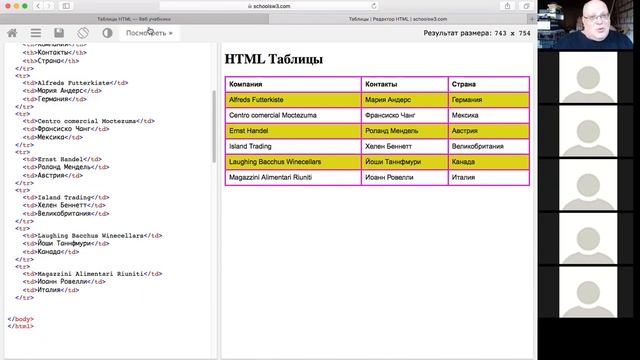This screenshot has height=360, width=640.
Task: Switch to the Редактор HTML tab
Action: (x=398, y=19)
